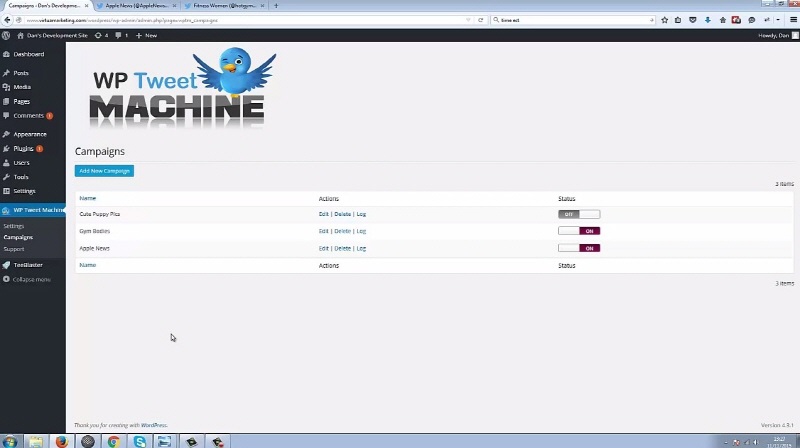Open Chrome from the taskbar
Viewport: 800px width, 448px height.
[x=113, y=441]
